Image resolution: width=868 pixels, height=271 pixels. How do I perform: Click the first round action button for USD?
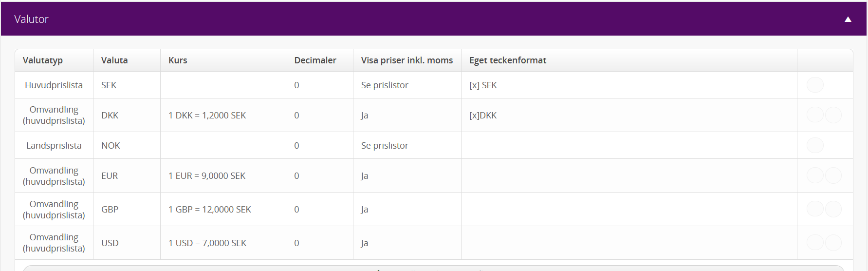click(x=815, y=243)
